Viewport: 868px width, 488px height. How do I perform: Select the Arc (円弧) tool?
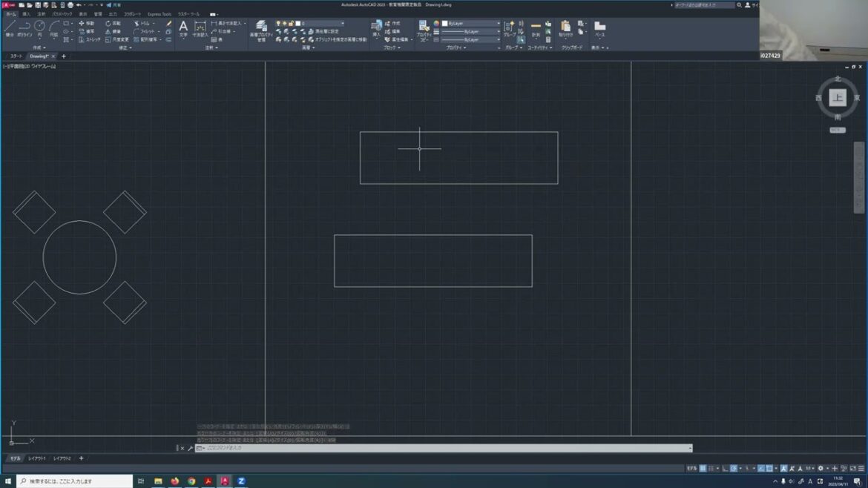click(53, 27)
